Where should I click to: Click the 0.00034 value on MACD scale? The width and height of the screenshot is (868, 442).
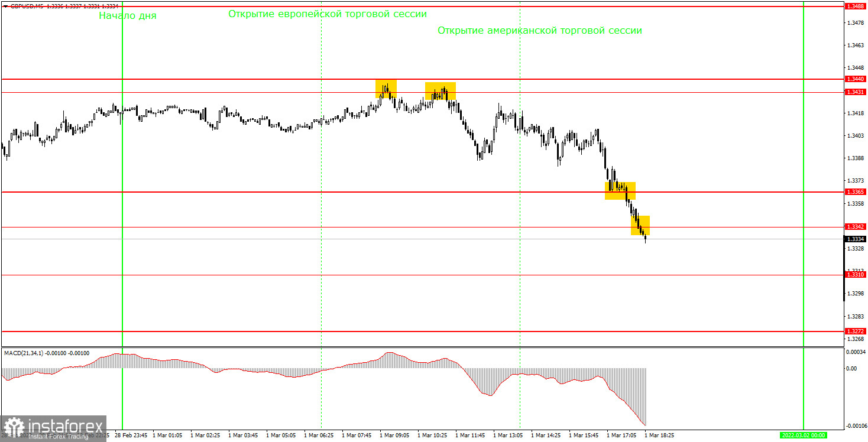coord(856,352)
